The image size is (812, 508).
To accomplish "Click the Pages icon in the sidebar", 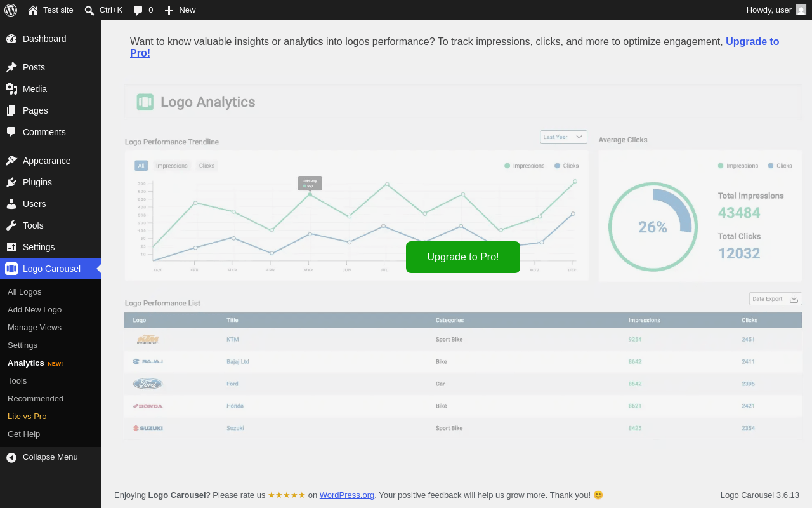I will (11, 110).
